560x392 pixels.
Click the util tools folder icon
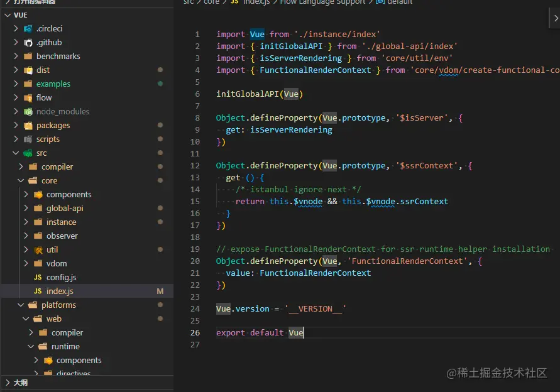pyautogui.click(x=38, y=250)
